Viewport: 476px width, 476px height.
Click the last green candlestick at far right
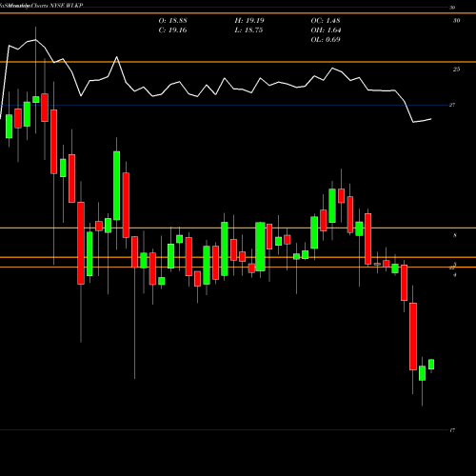(x=431, y=365)
